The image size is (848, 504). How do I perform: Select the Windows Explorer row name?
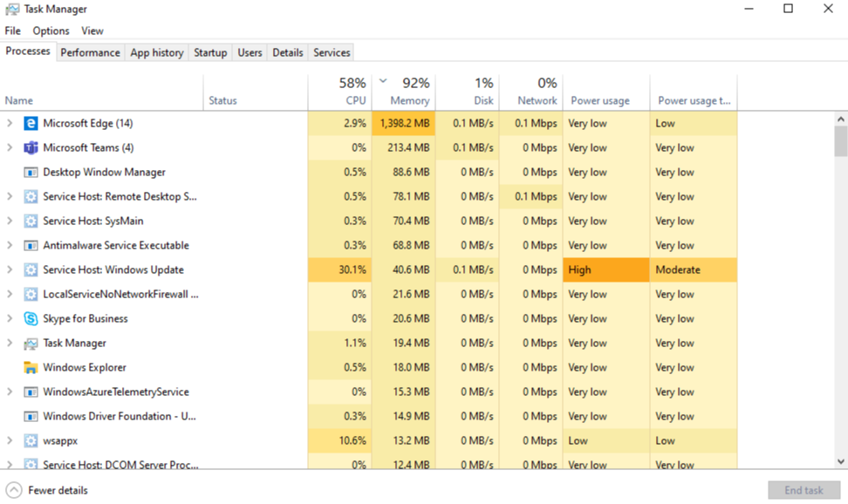(85, 368)
